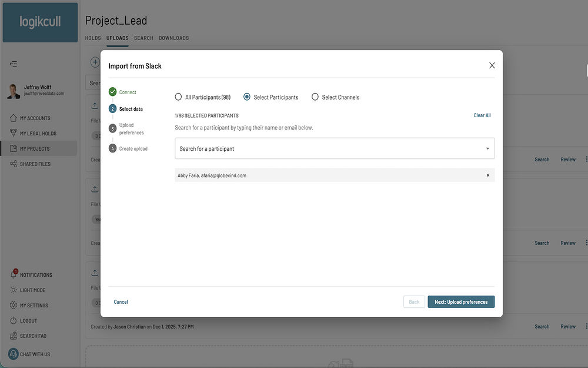Screen dimensions: 588x368
Task: Click the plus add upload icon
Action: (x=95, y=62)
